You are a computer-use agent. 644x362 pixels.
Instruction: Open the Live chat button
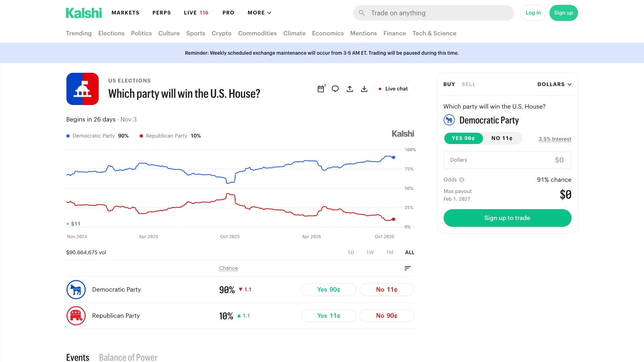[393, 89]
